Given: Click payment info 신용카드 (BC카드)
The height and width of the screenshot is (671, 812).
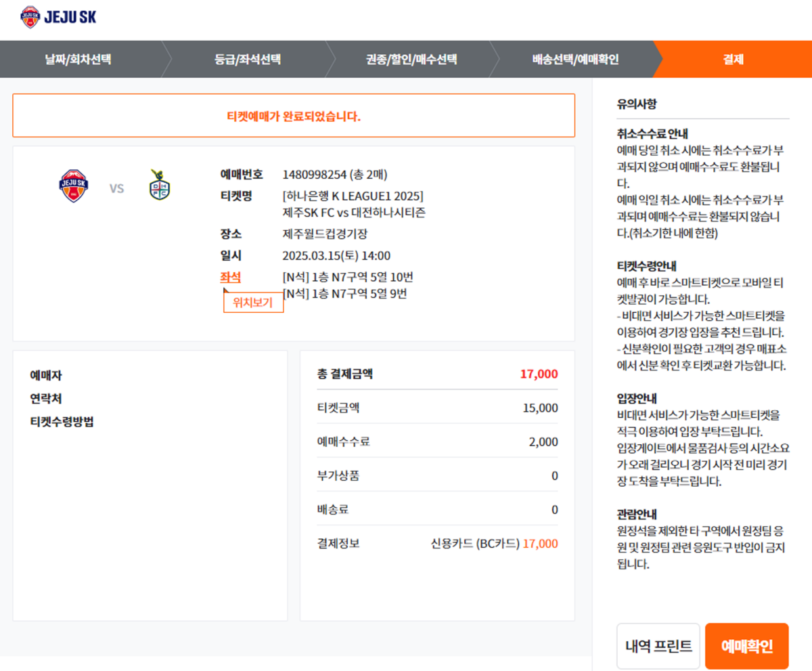Looking at the screenshot, I should coord(475,543).
